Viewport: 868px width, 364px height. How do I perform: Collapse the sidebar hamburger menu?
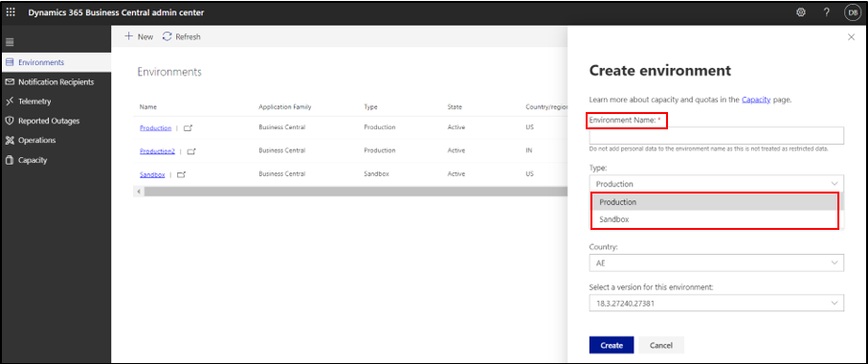tap(10, 42)
